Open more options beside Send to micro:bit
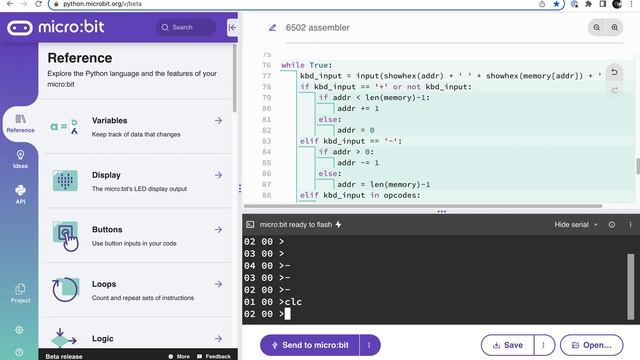The image size is (640, 360). [x=369, y=345]
